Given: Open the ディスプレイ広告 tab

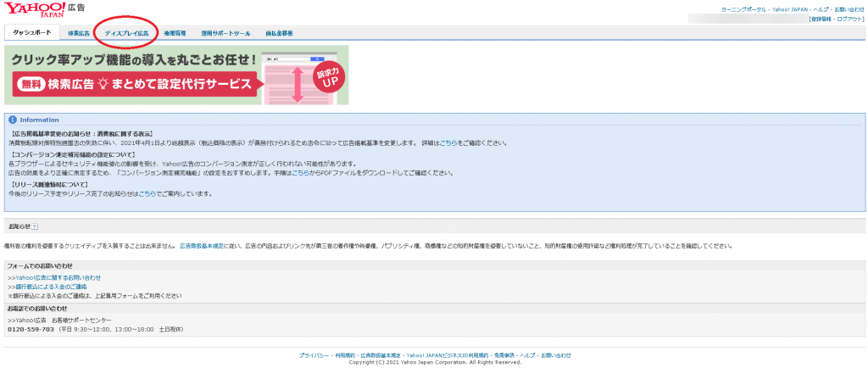Looking at the screenshot, I should click(x=127, y=33).
